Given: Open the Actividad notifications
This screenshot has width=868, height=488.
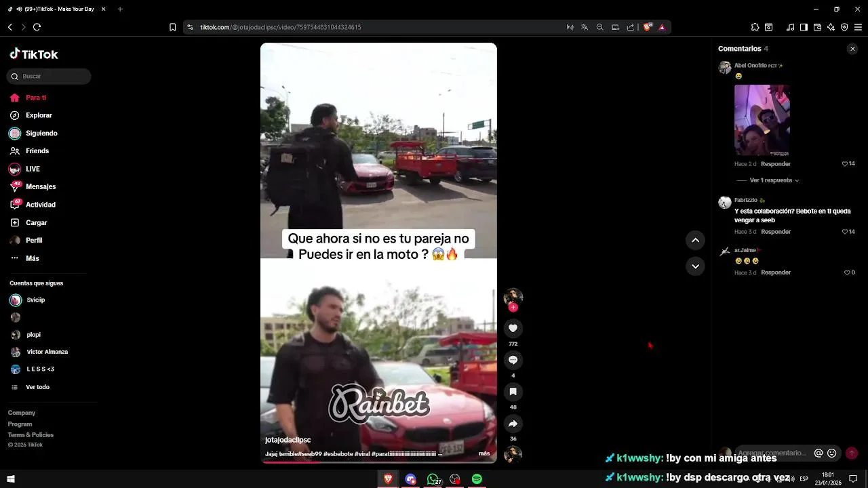Looking at the screenshot, I should (33, 205).
